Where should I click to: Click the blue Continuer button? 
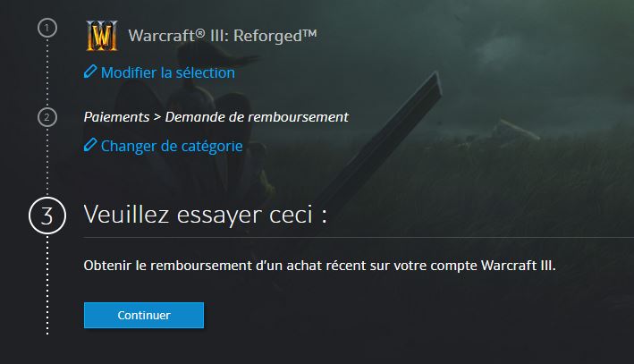coord(144,315)
